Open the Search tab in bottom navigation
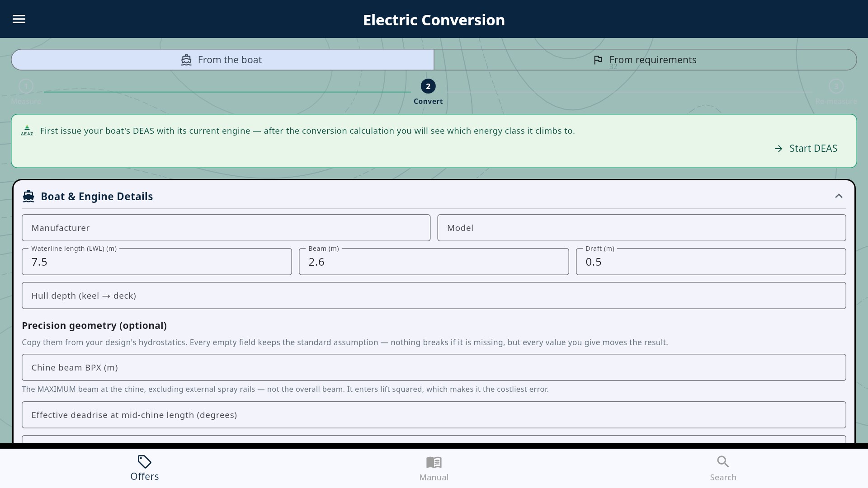 pos(723,468)
